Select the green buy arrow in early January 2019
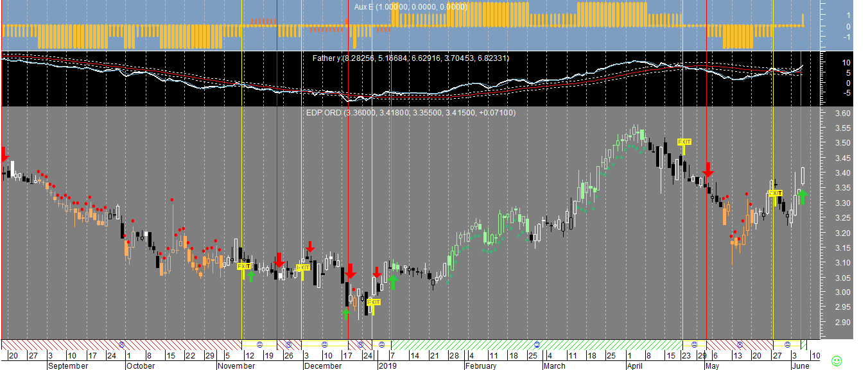Screen dimensions: 868x370 coord(394,281)
